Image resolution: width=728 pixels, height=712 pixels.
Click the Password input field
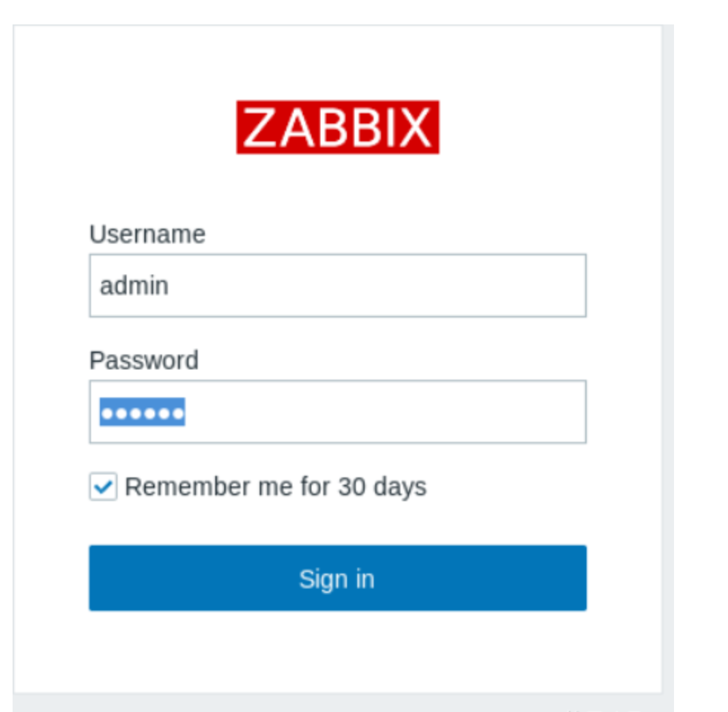337,412
